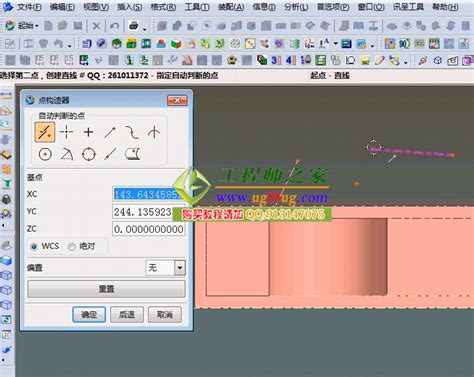474x377 pixels.
Task: Click the 重置 reset button
Action: (x=106, y=289)
